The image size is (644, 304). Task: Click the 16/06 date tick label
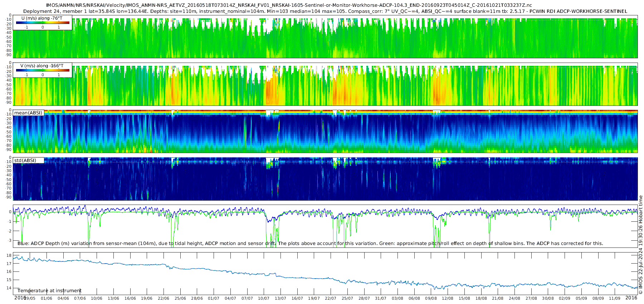tap(130, 298)
